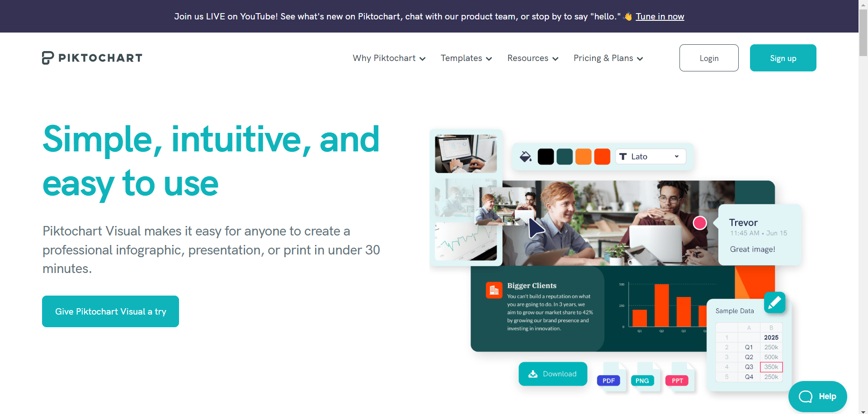Click the Q1 cell in Sample Data
This screenshot has height=414, width=868.
pos(749,347)
